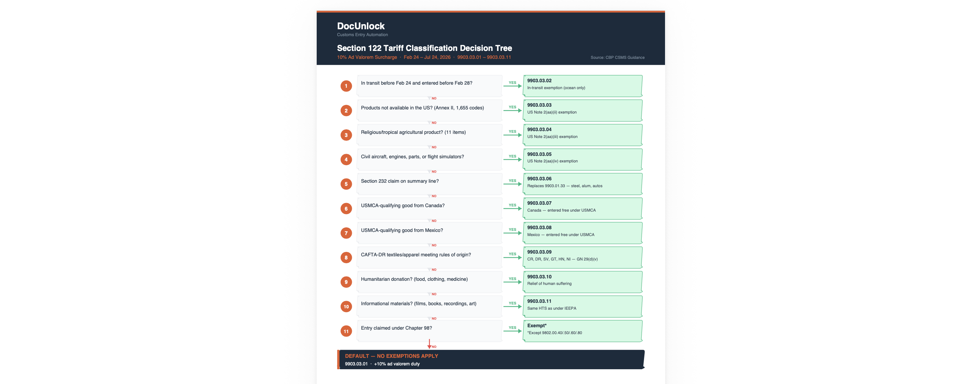Select the 9903.03.11 Same HTS result box
980x384 pixels.
click(582, 306)
